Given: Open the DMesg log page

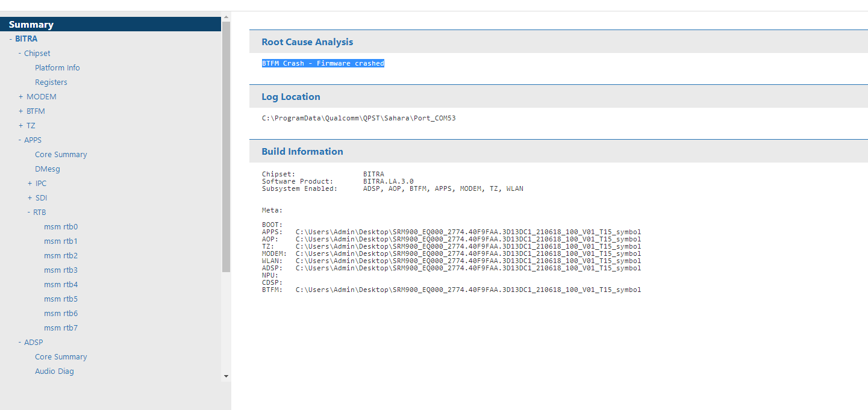Looking at the screenshot, I should point(48,169).
